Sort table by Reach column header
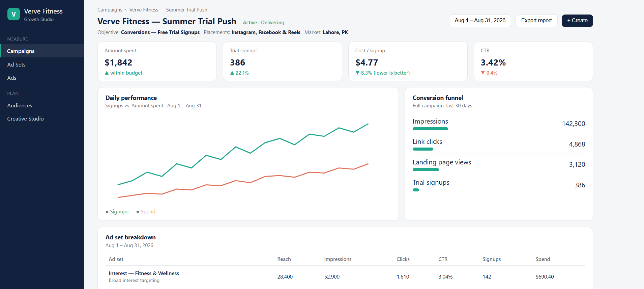Viewport: 644px width, 289px height. coord(284,259)
